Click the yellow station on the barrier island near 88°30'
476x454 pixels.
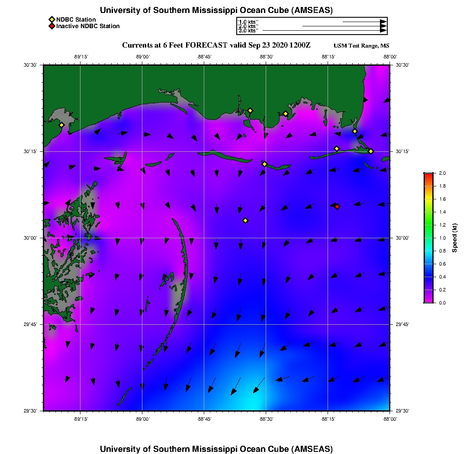pos(264,164)
